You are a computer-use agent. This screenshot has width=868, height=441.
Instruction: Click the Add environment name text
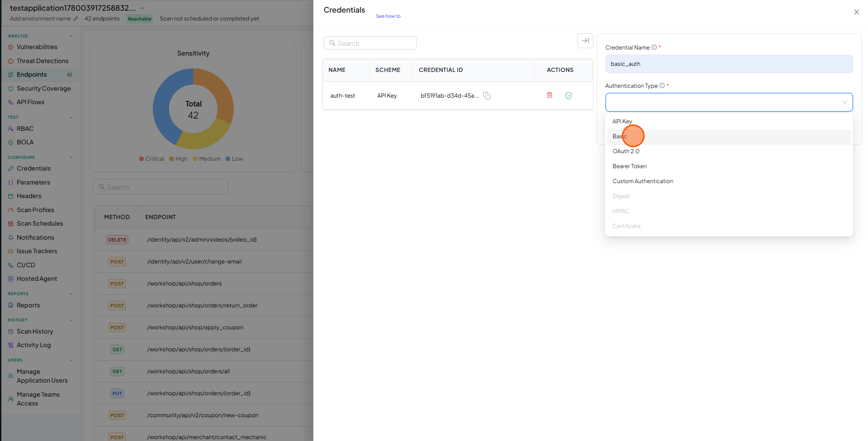(x=40, y=19)
